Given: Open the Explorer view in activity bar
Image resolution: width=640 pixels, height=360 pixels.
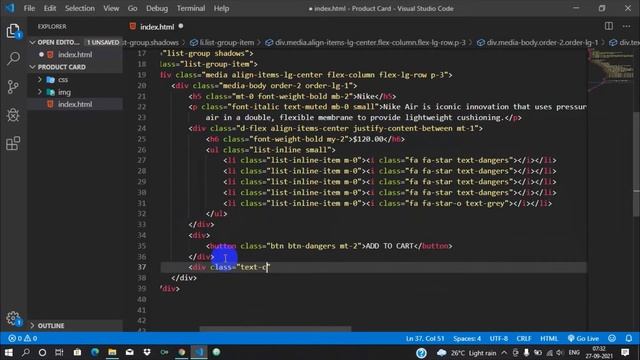Looking at the screenshot, I should [x=13, y=31].
